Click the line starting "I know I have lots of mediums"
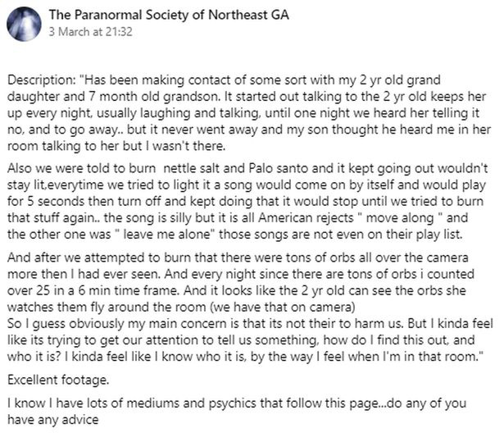The width and height of the screenshot is (504, 433). coord(237,403)
